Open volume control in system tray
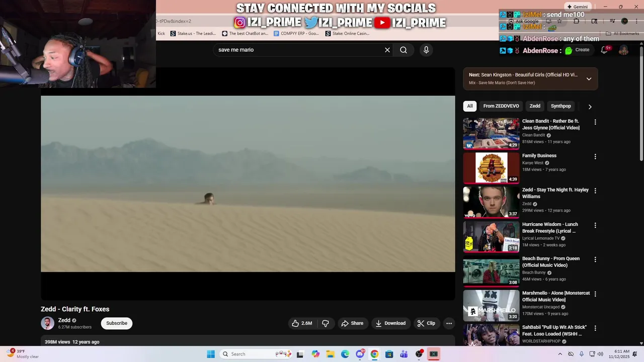644x362 pixels. pos(600,354)
